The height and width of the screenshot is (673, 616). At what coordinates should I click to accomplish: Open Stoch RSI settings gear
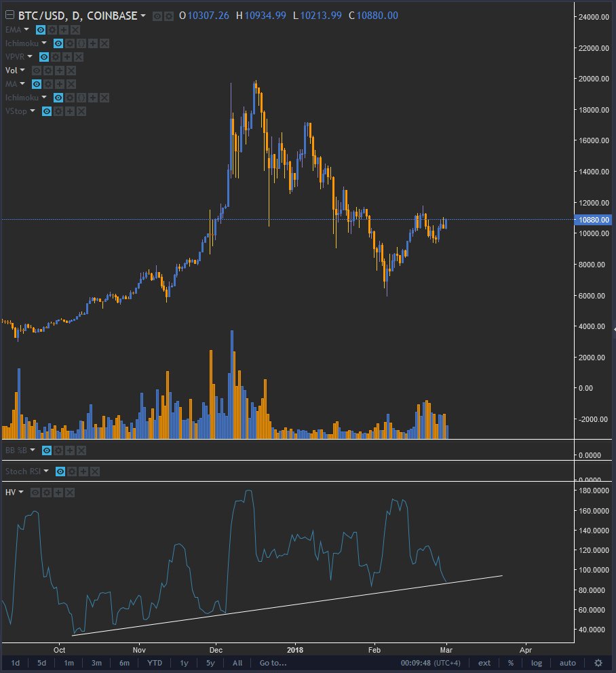[x=72, y=472]
